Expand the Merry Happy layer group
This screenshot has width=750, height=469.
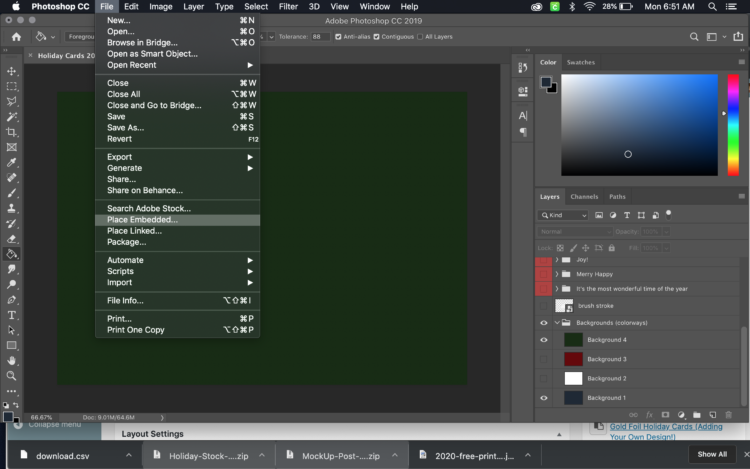(x=557, y=274)
